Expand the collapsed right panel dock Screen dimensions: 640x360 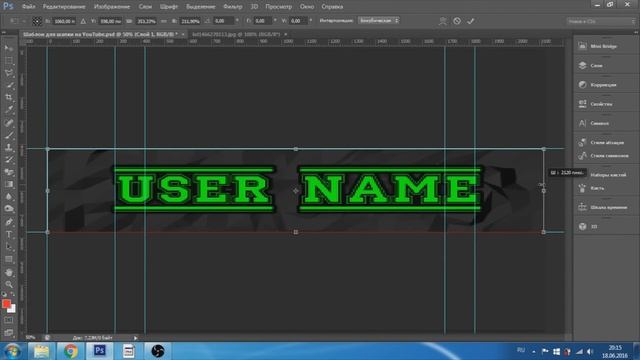coord(636,32)
